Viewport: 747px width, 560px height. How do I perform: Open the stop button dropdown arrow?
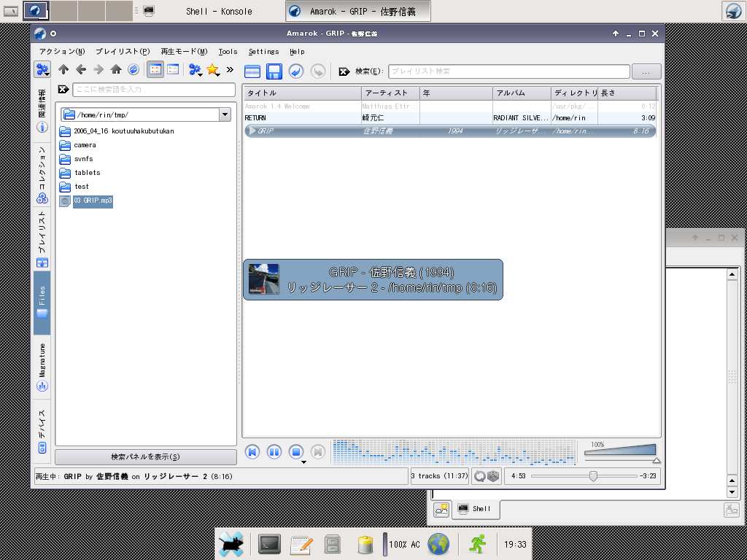pyautogui.click(x=304, y=462)
